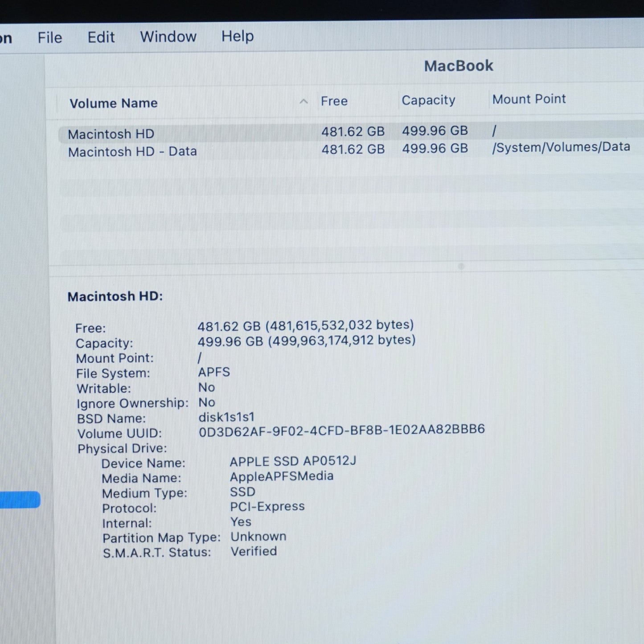Click the "File System:" label

[x=113, y=373]
